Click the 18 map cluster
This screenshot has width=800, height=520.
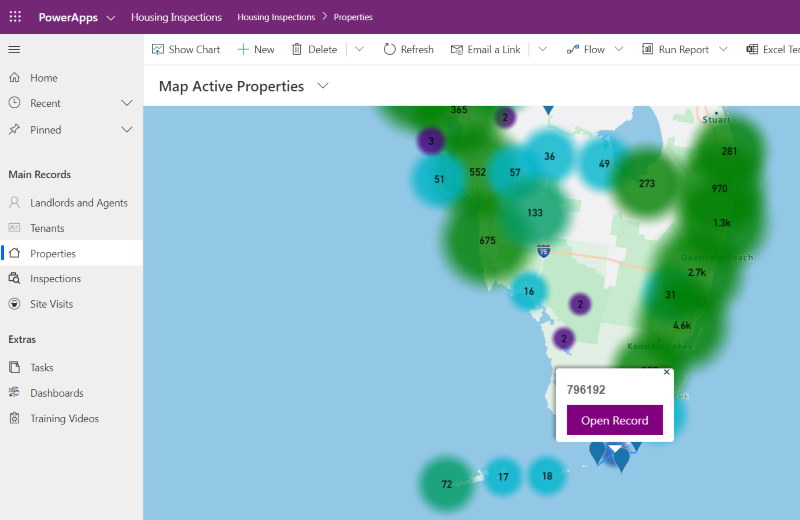coord(547,476)
